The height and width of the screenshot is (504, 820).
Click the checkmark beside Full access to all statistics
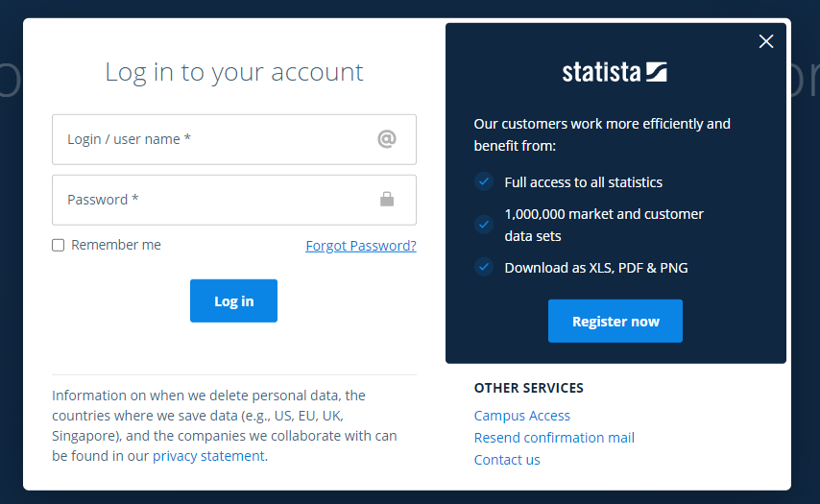tap(484, 181)
